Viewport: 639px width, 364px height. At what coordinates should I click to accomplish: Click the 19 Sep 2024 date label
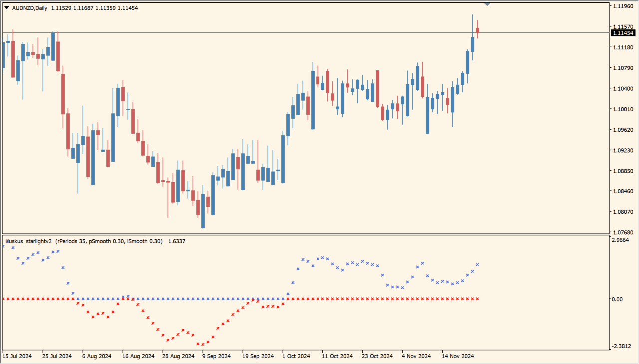tap(258, 356)
